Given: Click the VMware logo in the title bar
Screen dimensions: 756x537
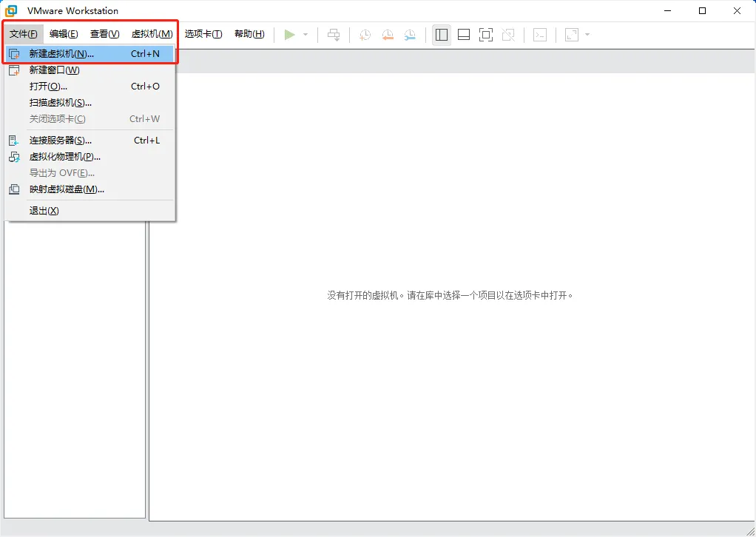Looking at the screenshot, I should click(x=10, y=10).
